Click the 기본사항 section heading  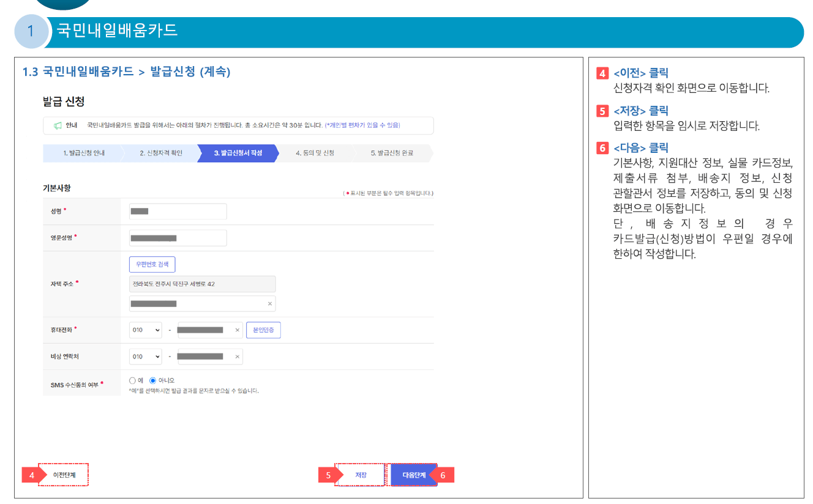(57, 188)
